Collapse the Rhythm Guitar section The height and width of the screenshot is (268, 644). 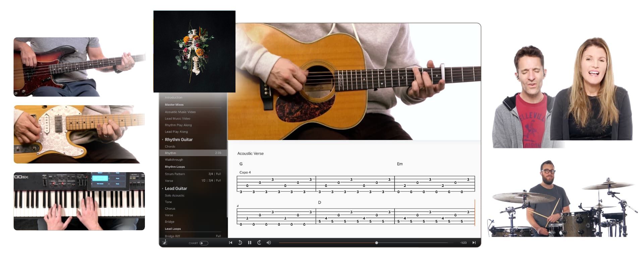click(x=163, y=140)
